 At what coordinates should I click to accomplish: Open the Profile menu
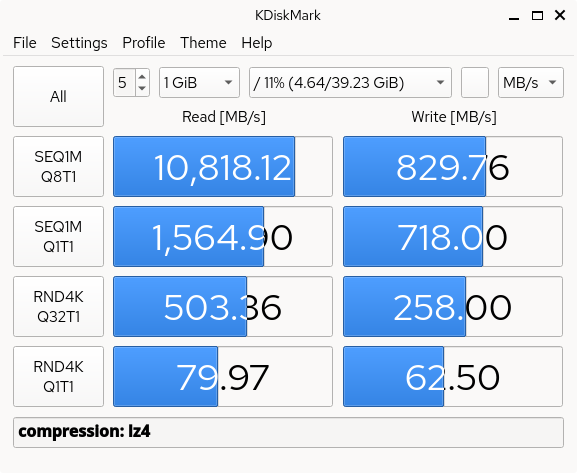tap(144, 43)
